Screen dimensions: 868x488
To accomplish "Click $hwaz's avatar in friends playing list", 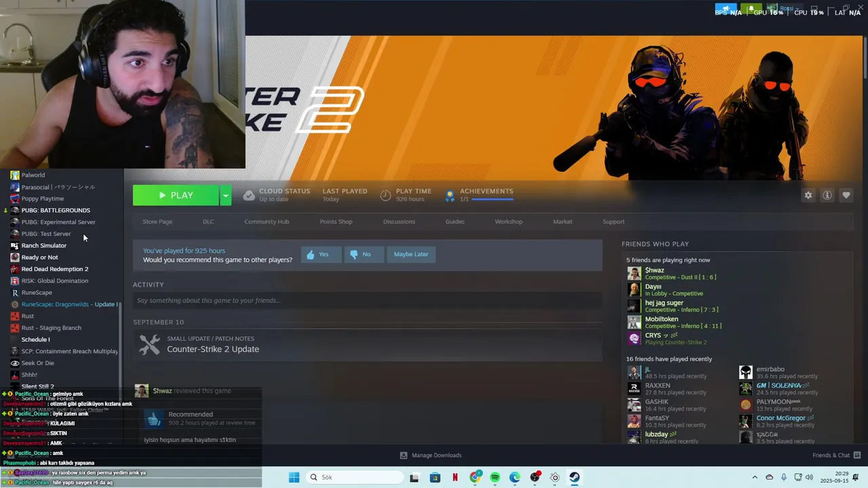I will pos(634,273).
